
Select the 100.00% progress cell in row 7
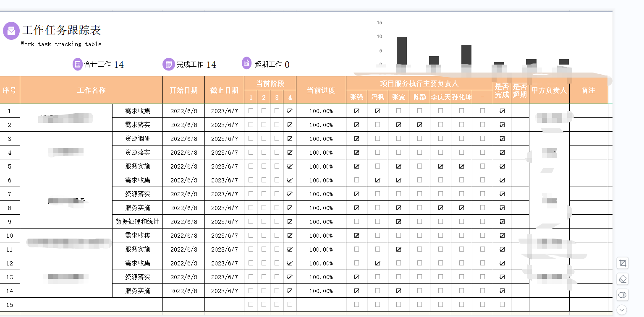[x=321, y=194]
